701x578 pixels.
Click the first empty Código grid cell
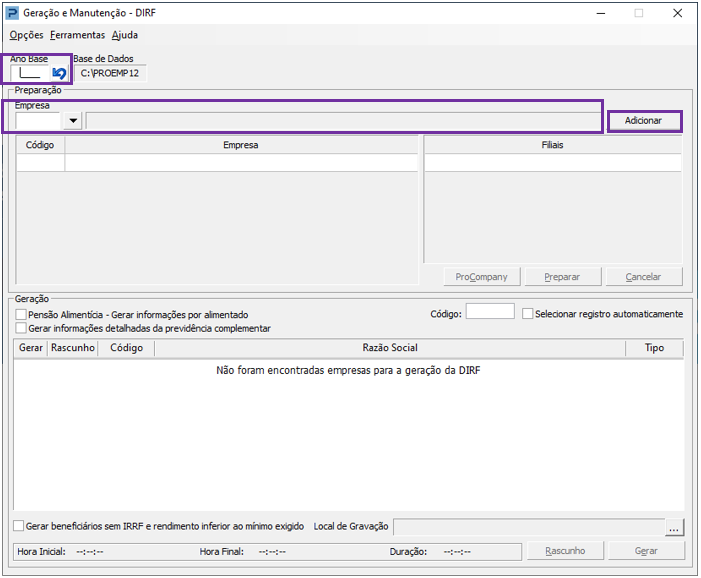coord(41,163)
